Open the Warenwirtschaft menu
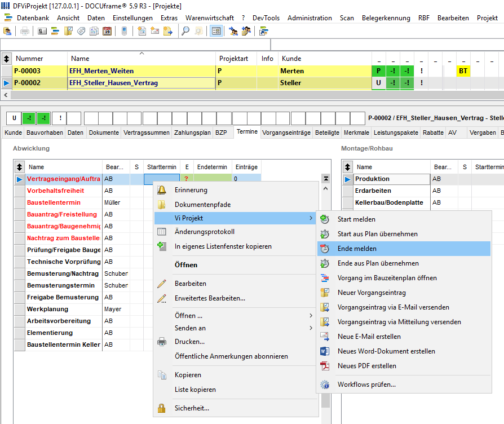The height and width of the screenshot is (424, 504). pyautogui.click(x=210, y=18)
